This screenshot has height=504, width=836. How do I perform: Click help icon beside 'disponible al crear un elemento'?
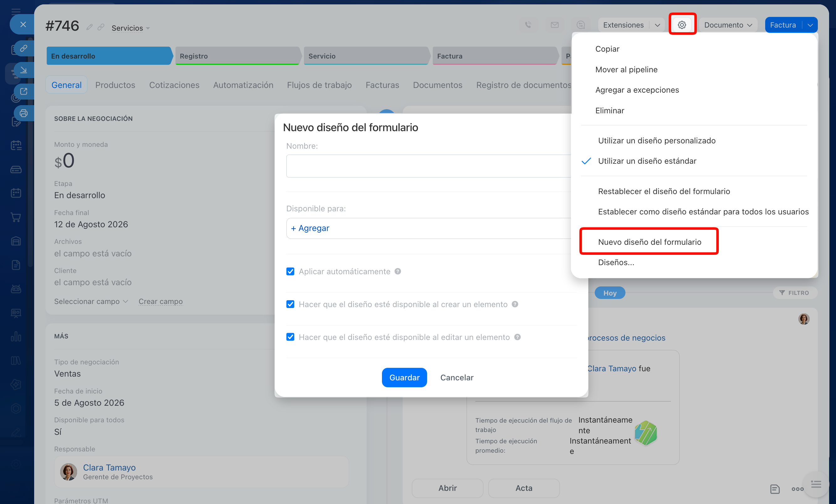[x=515, y=304]
